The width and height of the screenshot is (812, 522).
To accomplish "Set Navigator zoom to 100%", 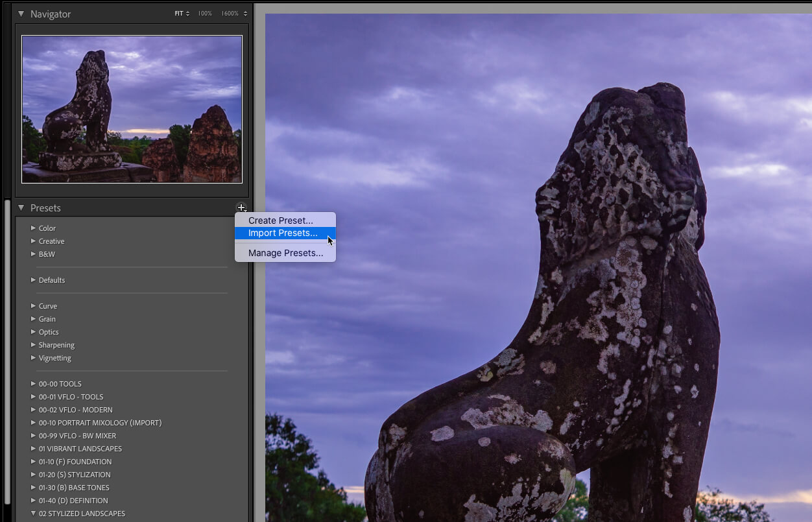I will [205, 14].
